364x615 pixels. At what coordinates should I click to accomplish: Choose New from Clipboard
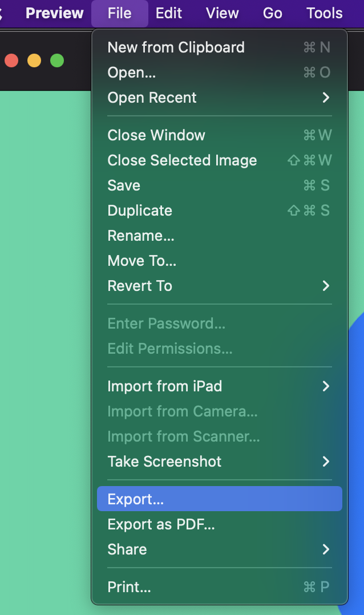[220, 47]
